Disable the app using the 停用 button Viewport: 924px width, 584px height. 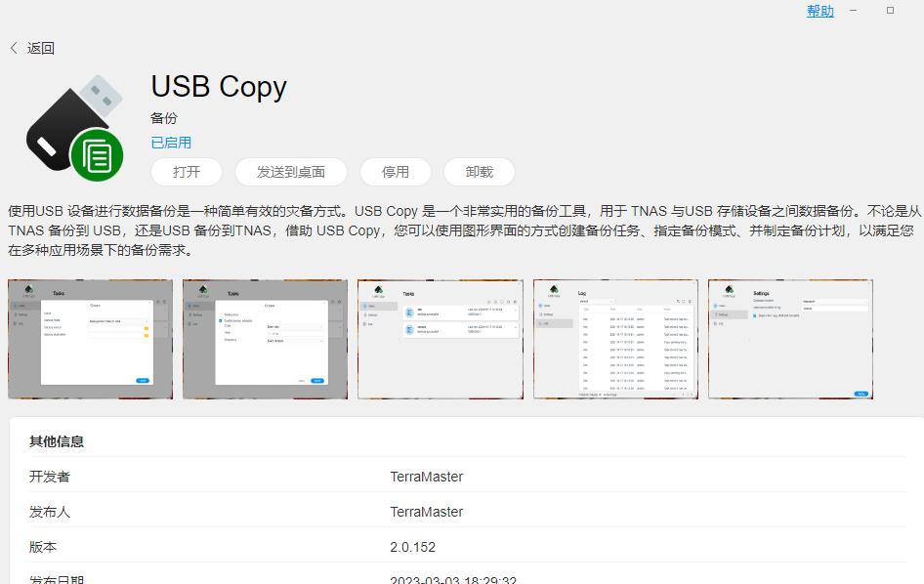[x=396, y=171]
